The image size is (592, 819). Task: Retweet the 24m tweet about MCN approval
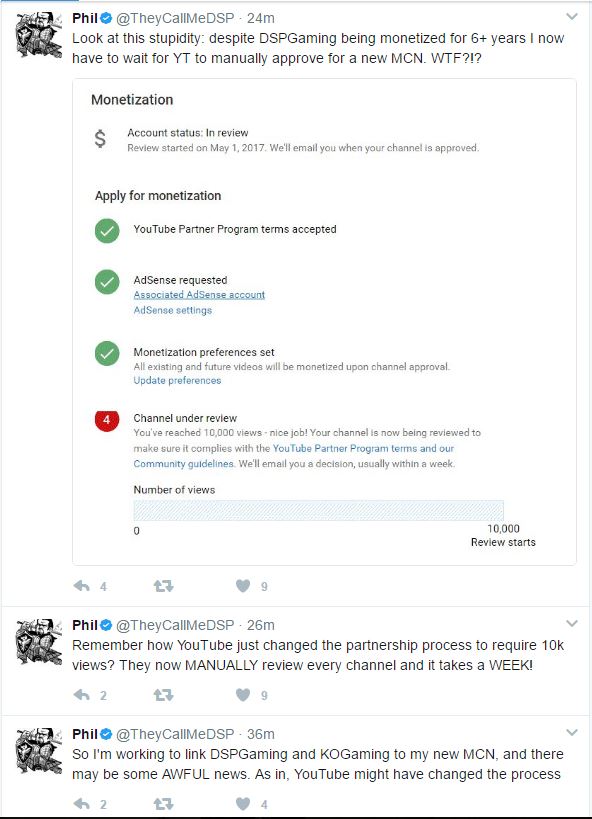[x=164, y=586]
